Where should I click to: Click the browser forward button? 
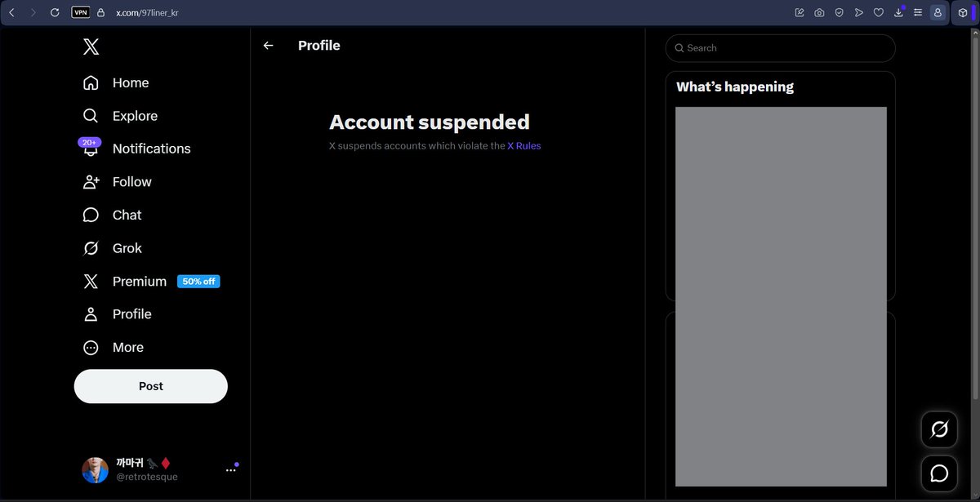point(33,12)
